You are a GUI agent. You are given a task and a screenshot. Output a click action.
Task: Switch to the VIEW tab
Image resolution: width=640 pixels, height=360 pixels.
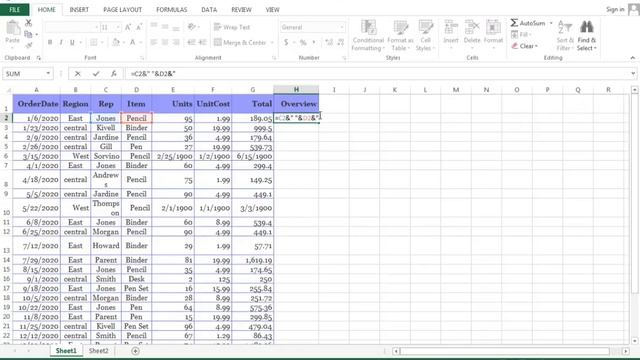(x=272, y=9)
